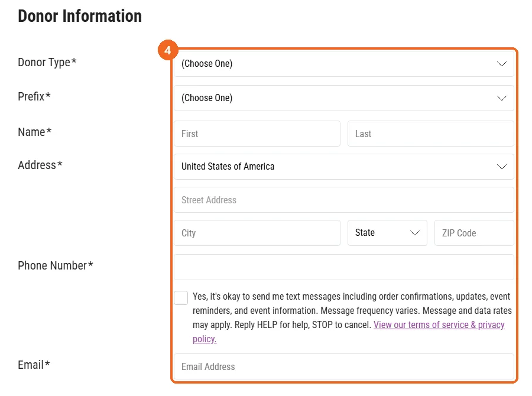The width and height of the screenshot is (532, 396).
Task: Open the Donor Type dropdown
Action: (343, 64)
